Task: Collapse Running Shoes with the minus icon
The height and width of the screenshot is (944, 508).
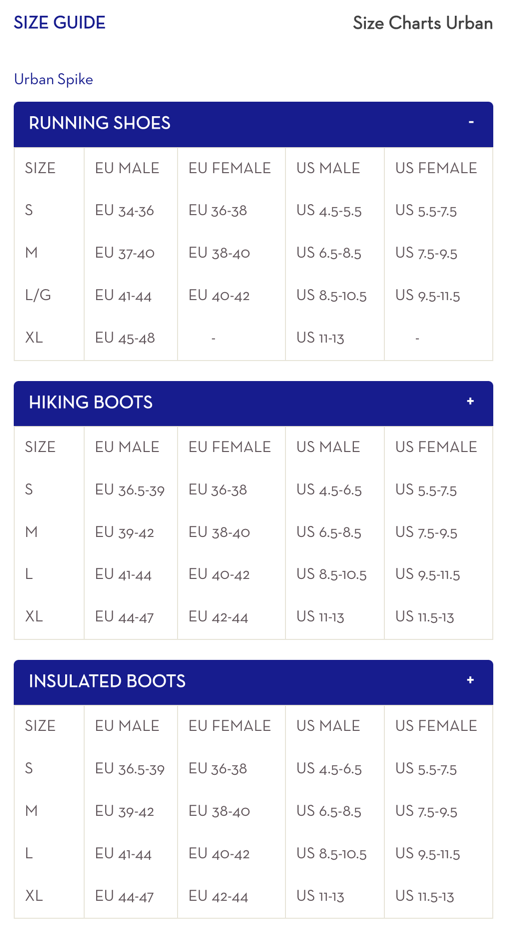Action: [471, 122]
